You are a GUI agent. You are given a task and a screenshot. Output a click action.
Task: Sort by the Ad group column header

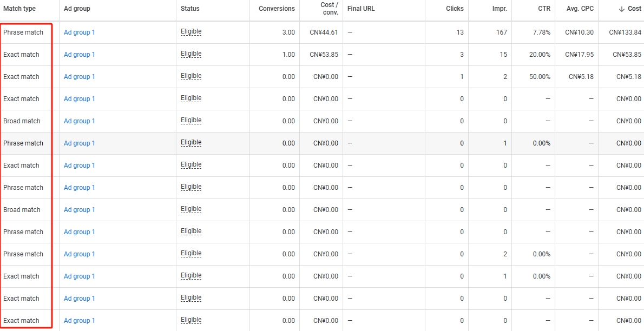coord(77,9)
